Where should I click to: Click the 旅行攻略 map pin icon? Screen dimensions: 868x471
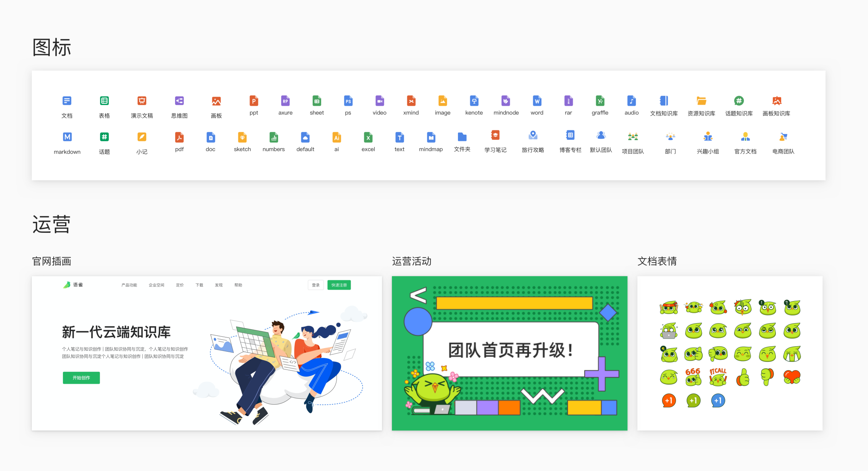[533, 135]
